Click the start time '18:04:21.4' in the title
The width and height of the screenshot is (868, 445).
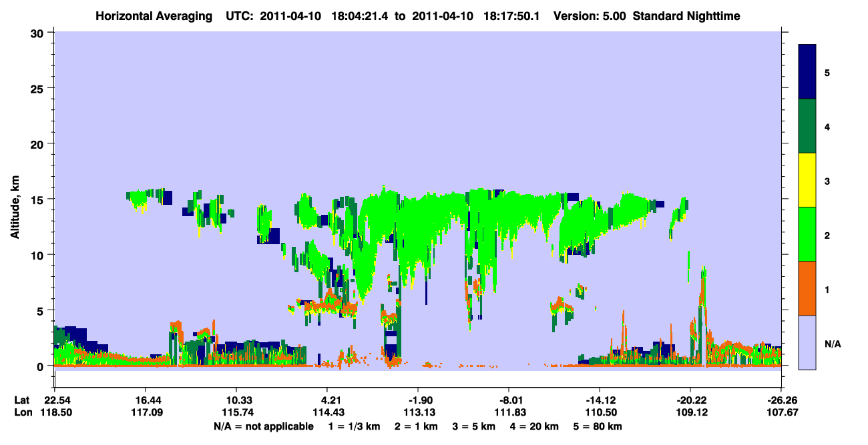pos(361,15)
